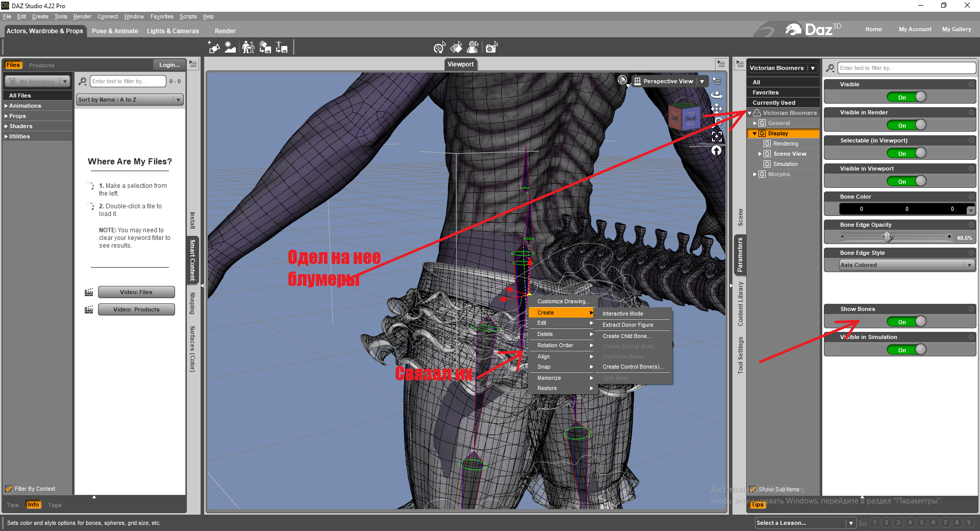Click the Video: Files button
Image resolution: width=980 pixels, height=531 pixels.
pyautogui.click(x=136, y=292)
